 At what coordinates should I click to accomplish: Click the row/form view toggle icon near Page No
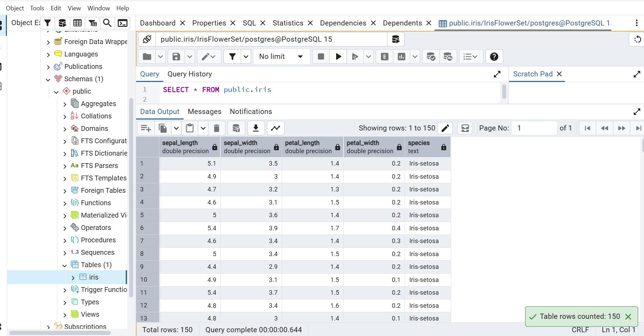(x=465, y=128)
